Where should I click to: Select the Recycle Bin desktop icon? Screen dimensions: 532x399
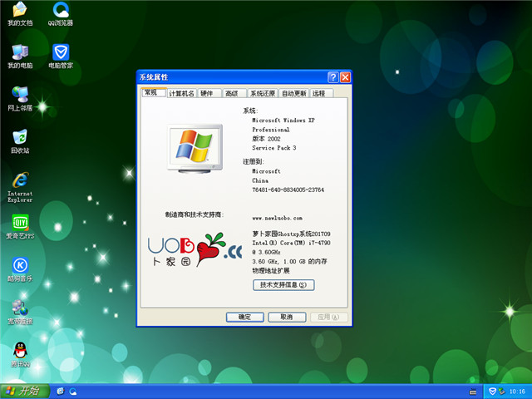(x=20, y=141)
